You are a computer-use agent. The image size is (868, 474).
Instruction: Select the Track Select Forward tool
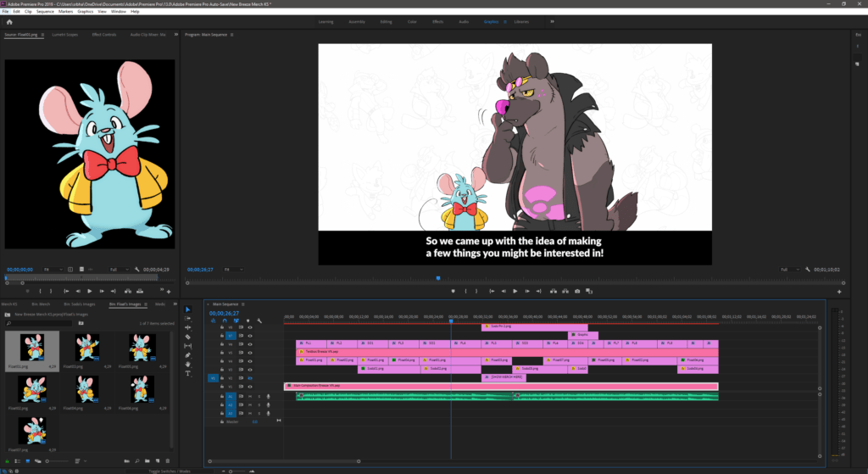[187, 318]
